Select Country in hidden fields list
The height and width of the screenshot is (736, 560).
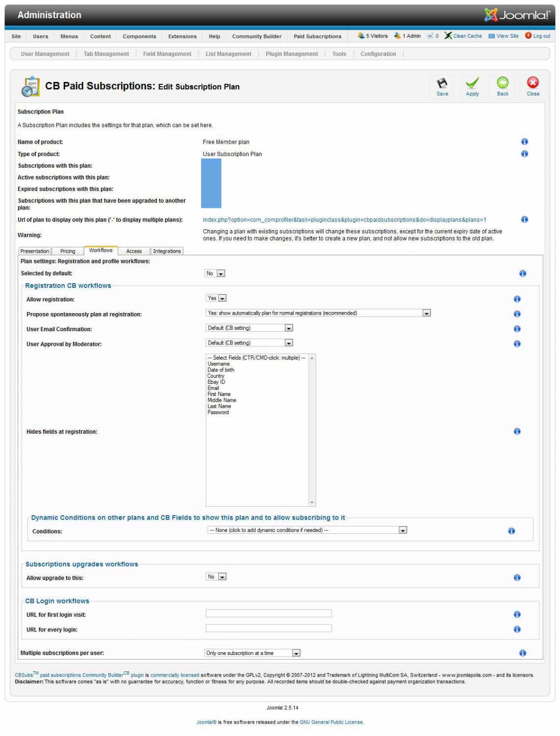pyautogui.click(x=216, y=376)
